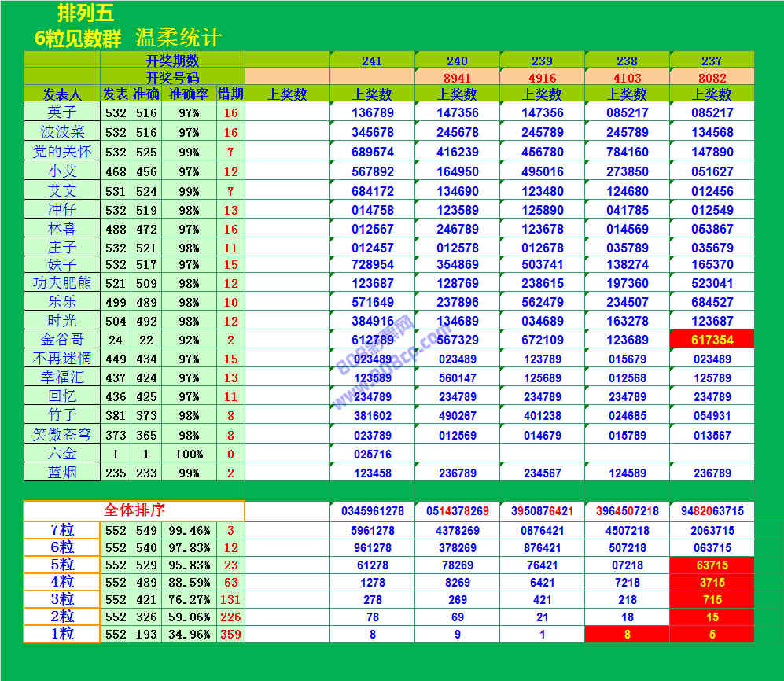This screenshot has height=681, width=784.
Task: Select winning number 8082 cell
Action: point(712,78)
